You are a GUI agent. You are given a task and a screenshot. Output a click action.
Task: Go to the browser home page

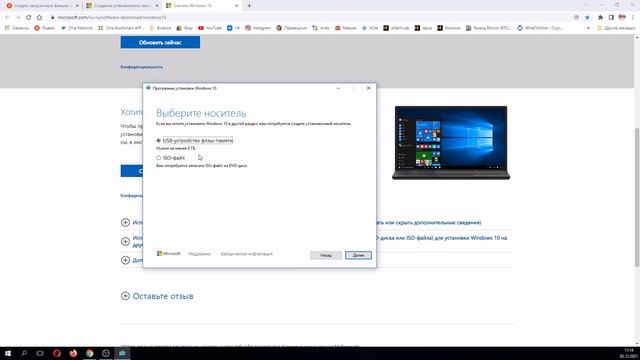pyautogui.click(x=39, y=18)
